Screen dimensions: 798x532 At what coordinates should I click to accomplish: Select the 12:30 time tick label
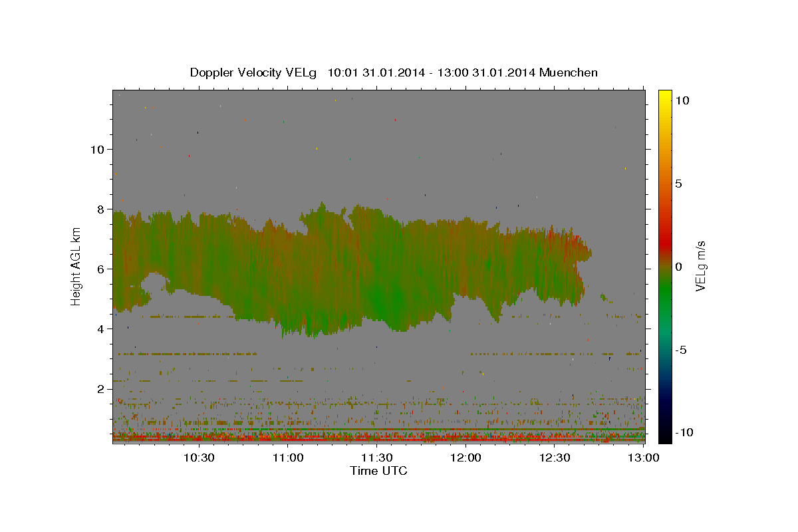(555, 458)
